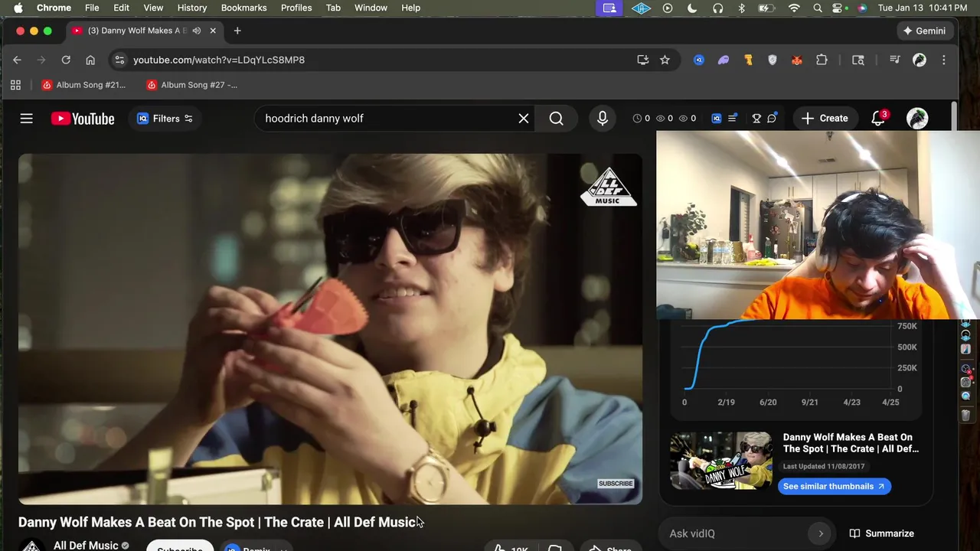Open the Apple menu
Viewport: 980px width, 551px height.
18,8
